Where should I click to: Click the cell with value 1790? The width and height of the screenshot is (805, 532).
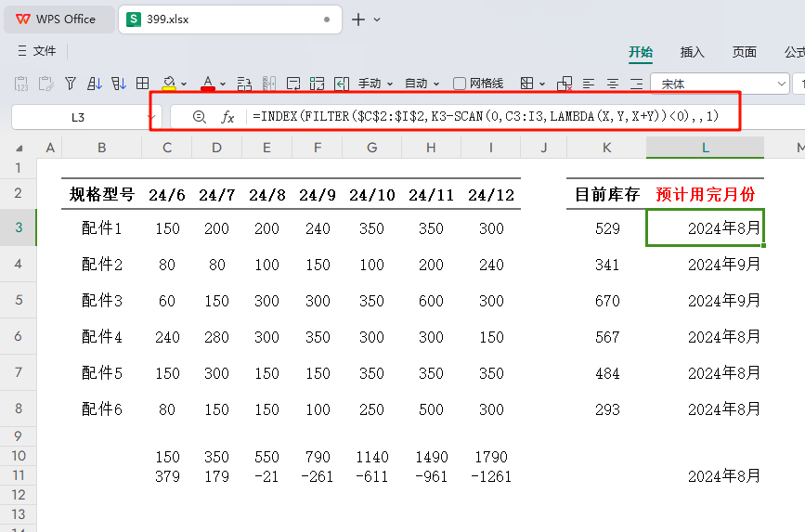point(491,457)
